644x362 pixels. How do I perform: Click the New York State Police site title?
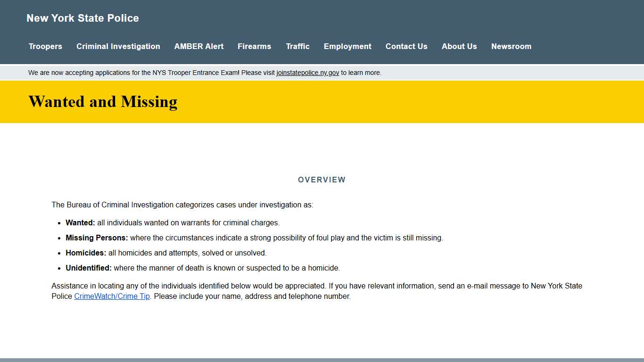click(x=83, y=18)
